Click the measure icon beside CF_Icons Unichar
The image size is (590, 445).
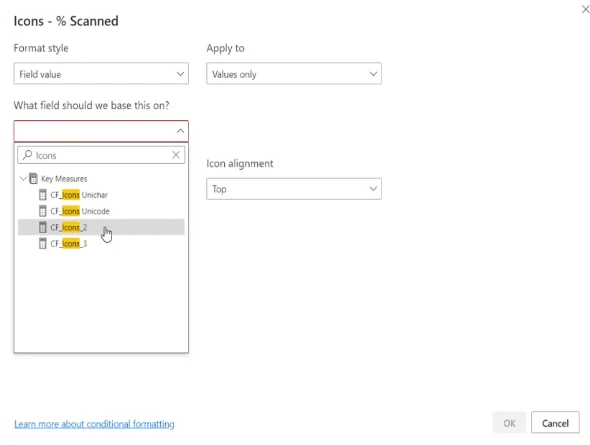click(43, 195)
